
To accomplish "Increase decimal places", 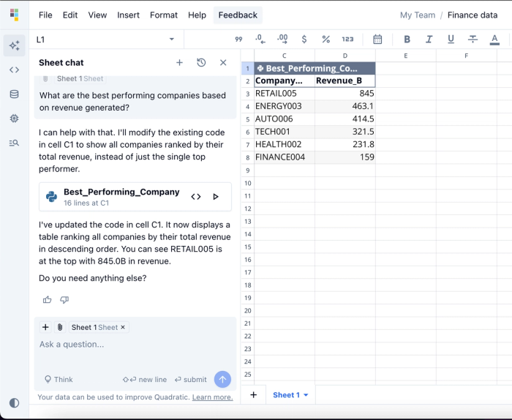I will pos(282,40).
